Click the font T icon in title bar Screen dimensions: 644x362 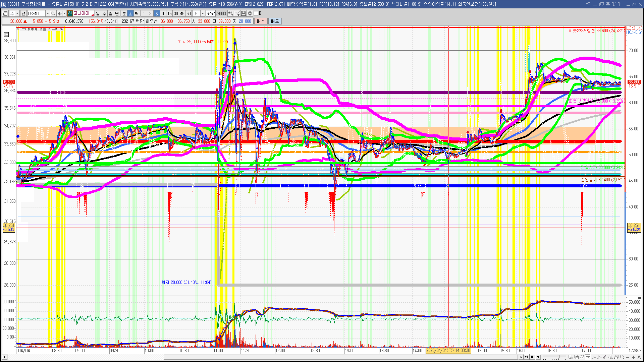613,4
